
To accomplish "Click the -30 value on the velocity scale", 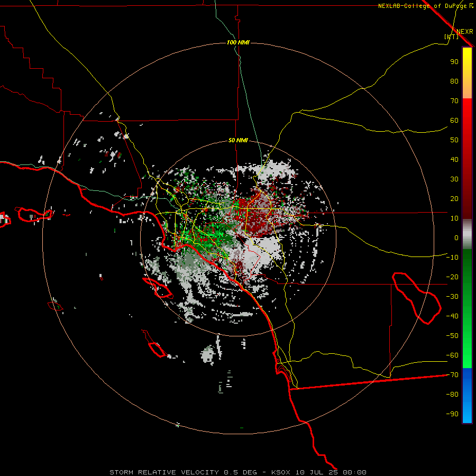I will pyautogui.click(x=452, y=297).
